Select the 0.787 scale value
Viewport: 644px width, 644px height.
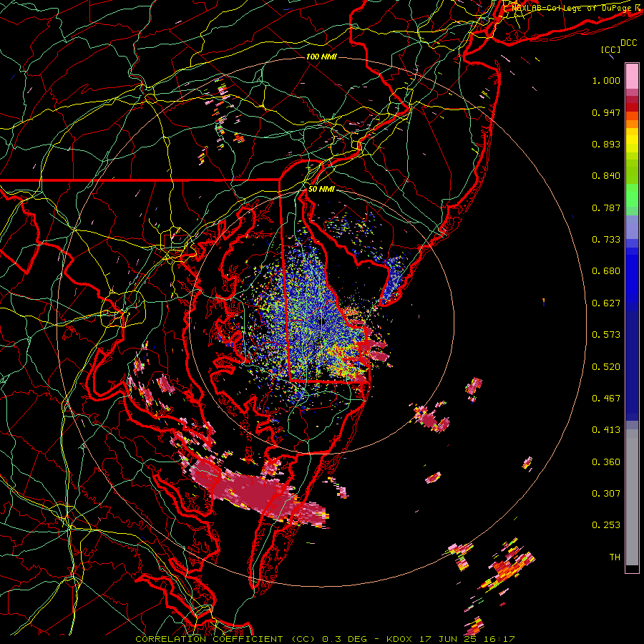coord(606,208)
